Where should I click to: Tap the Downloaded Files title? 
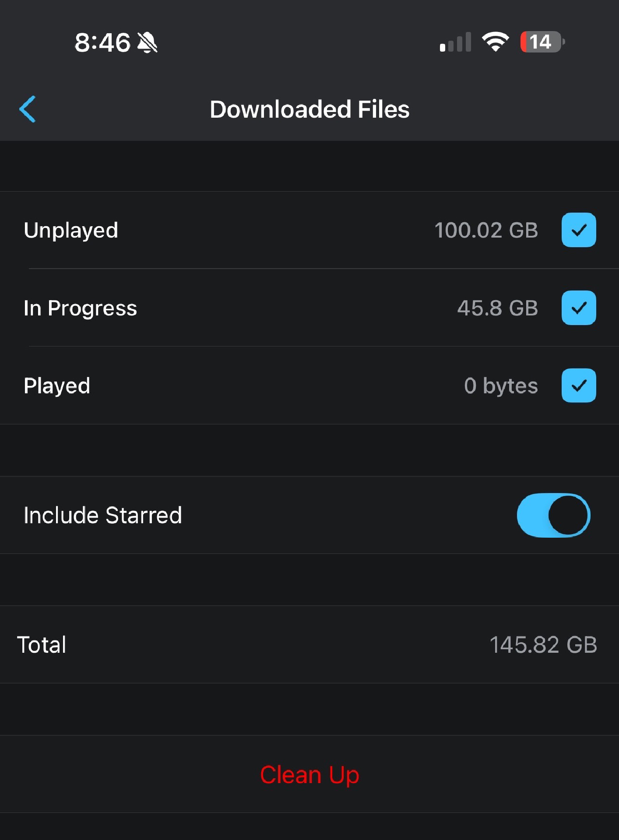pos(309,109)
